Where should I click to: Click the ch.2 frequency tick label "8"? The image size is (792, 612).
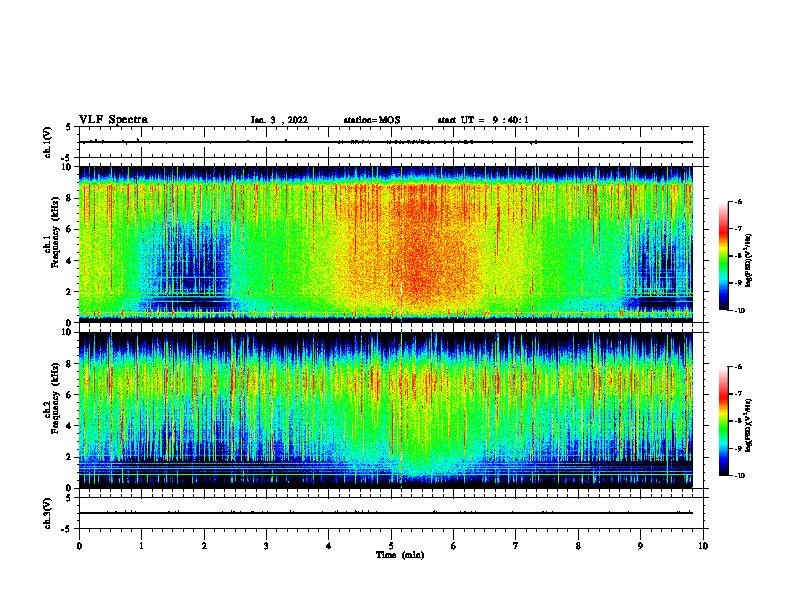[x=70, y=364]
